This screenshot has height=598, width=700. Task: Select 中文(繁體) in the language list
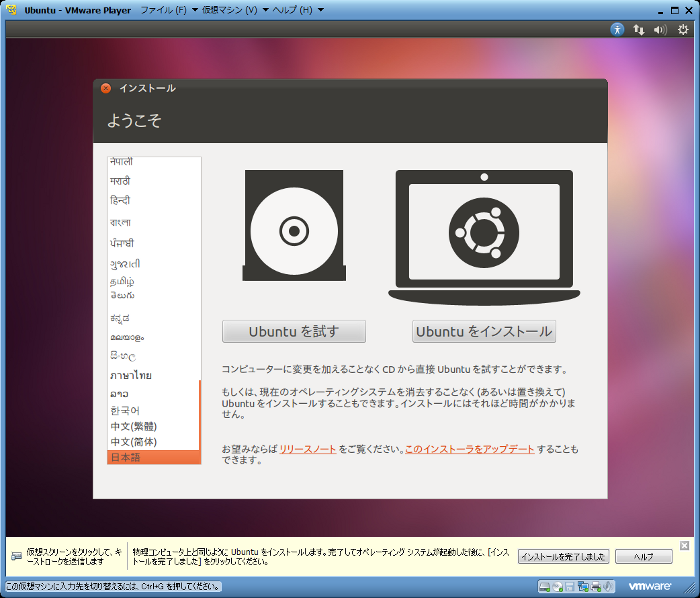[x=154, y=426]
